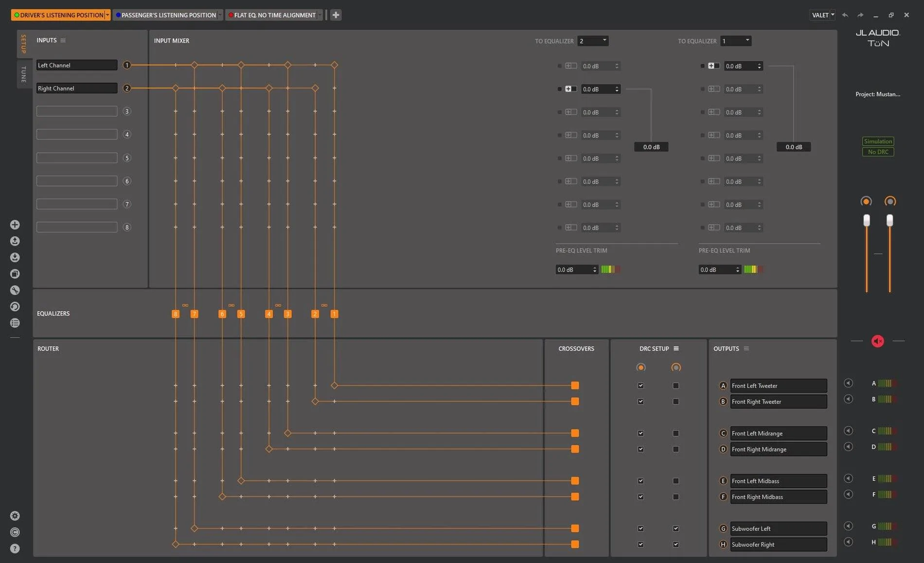Screen dimensions: 924x563
Task: Expand Passenger's Listening Position tab arrow
Action: tap(220, 15)
